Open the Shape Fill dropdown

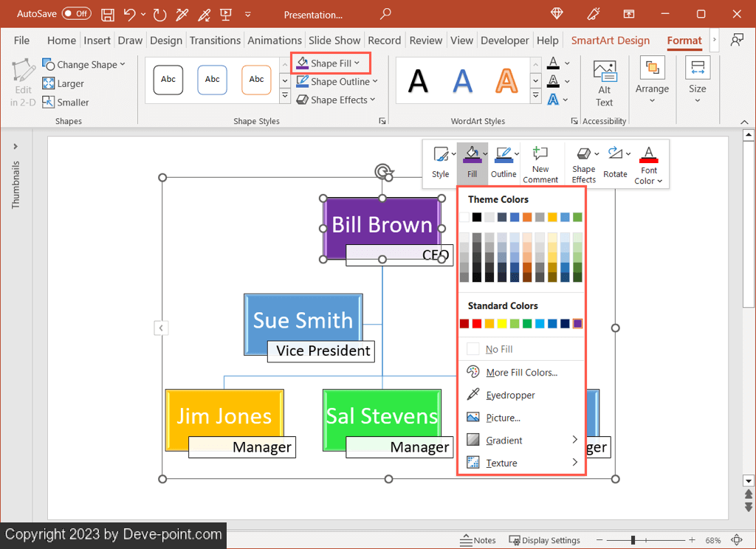[x=330, y=63]
